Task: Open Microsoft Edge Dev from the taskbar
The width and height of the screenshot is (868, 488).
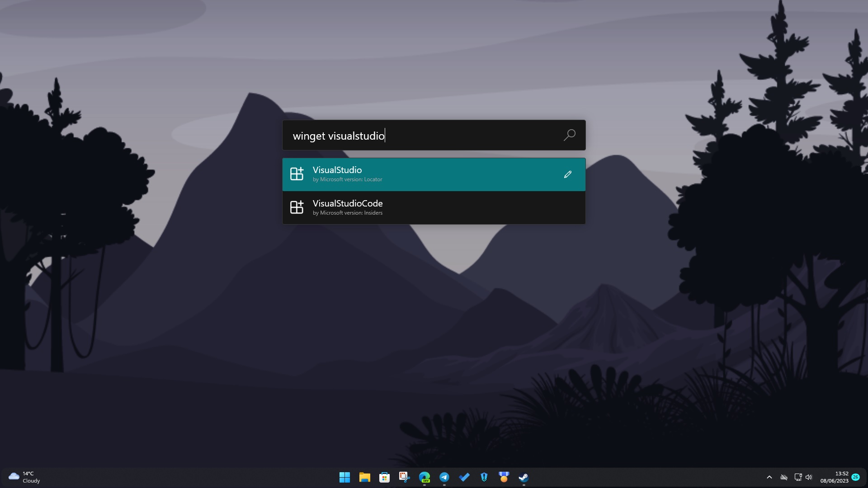Action: tap(424, 477)
